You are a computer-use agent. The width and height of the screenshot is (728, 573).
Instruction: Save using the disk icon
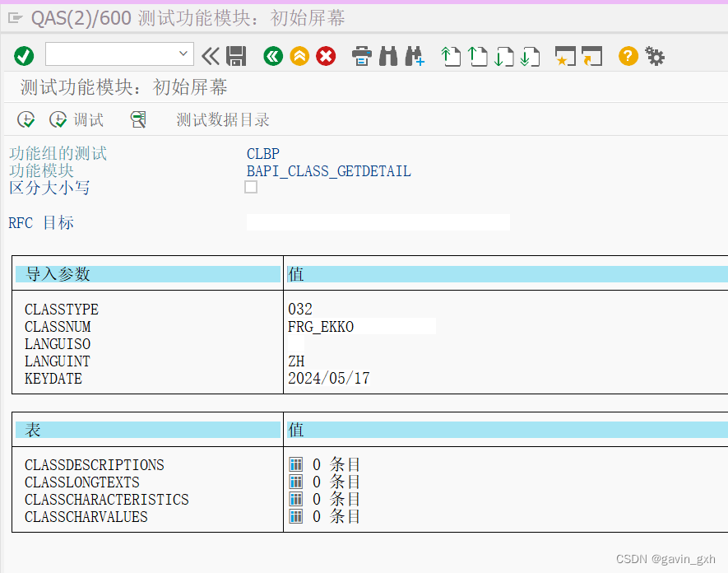tap(236, 56)
